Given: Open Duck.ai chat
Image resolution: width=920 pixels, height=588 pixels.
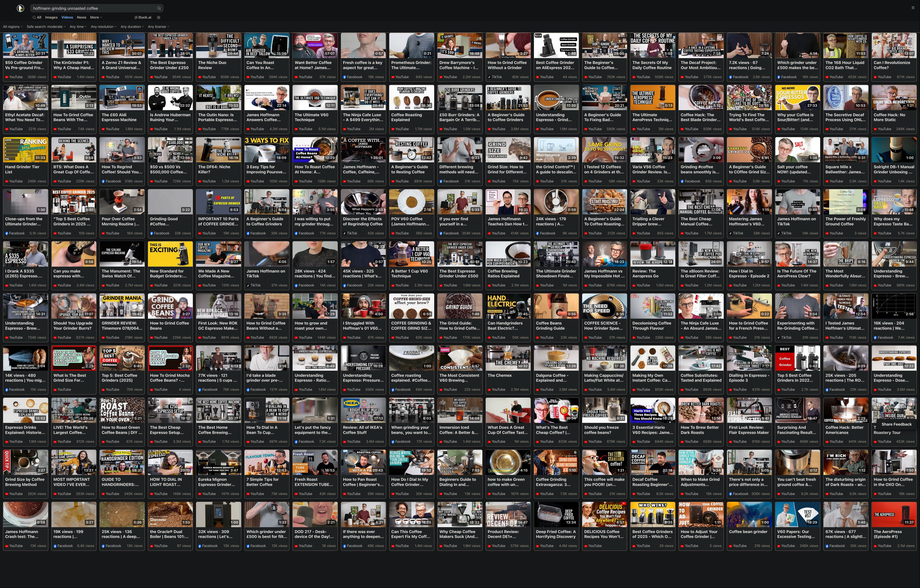Looking at the screenshot, I should tap(143, 17).
